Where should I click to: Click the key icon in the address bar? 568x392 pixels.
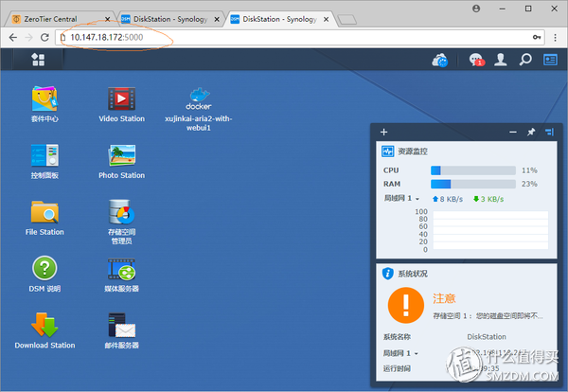pos(537,37)
